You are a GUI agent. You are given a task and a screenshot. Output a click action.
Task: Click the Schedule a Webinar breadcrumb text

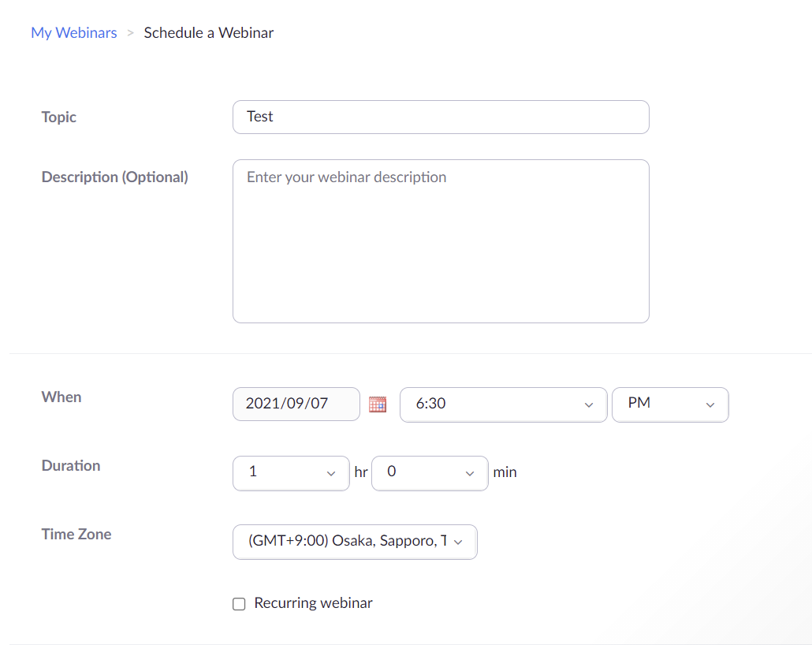(x=209, y=32)
